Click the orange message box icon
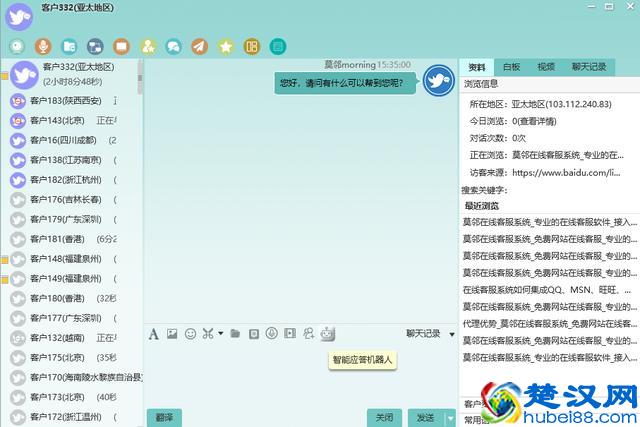The height and width of the screenshot is (427, 640). coord(121,47)
